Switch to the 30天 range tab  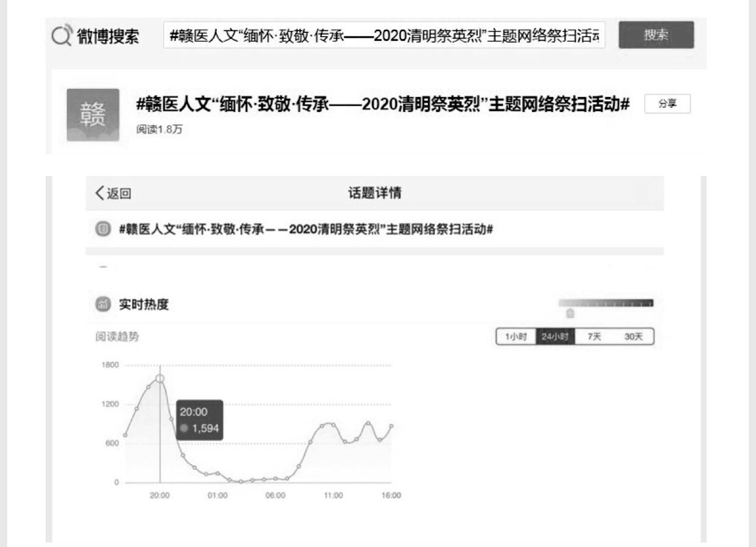tap(633, 337)
